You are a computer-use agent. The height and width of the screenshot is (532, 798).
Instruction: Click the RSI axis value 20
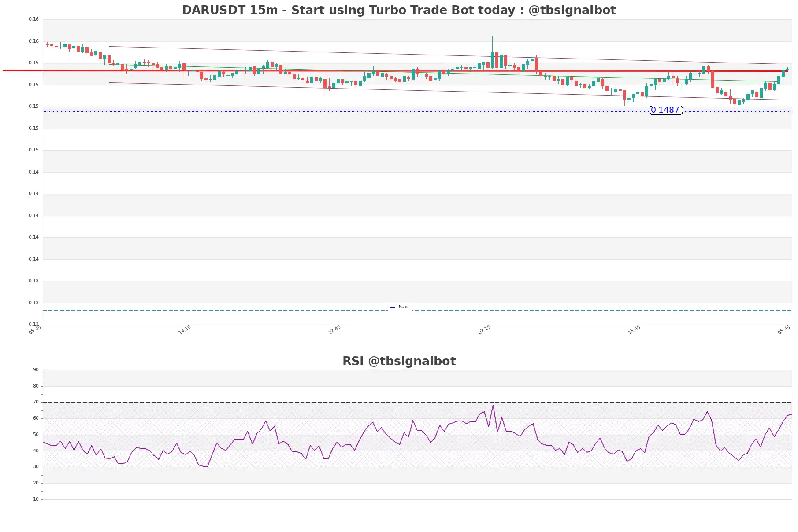pyautogui.click(x=36, y=483)
